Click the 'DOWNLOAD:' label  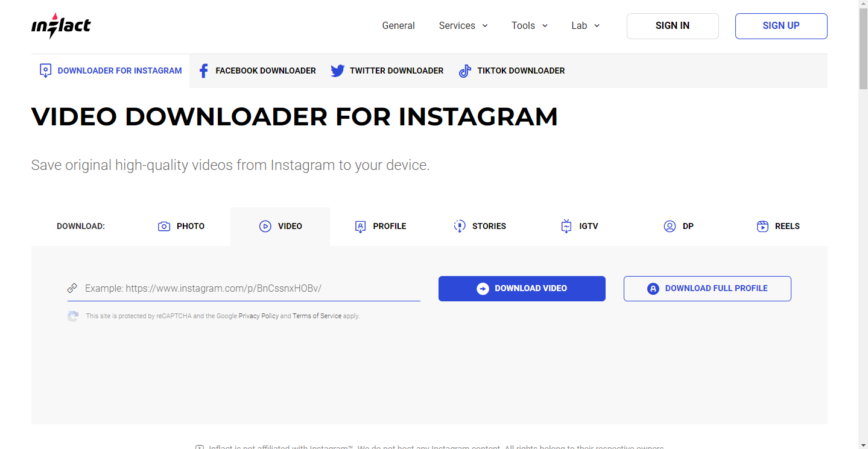[81, 226]
